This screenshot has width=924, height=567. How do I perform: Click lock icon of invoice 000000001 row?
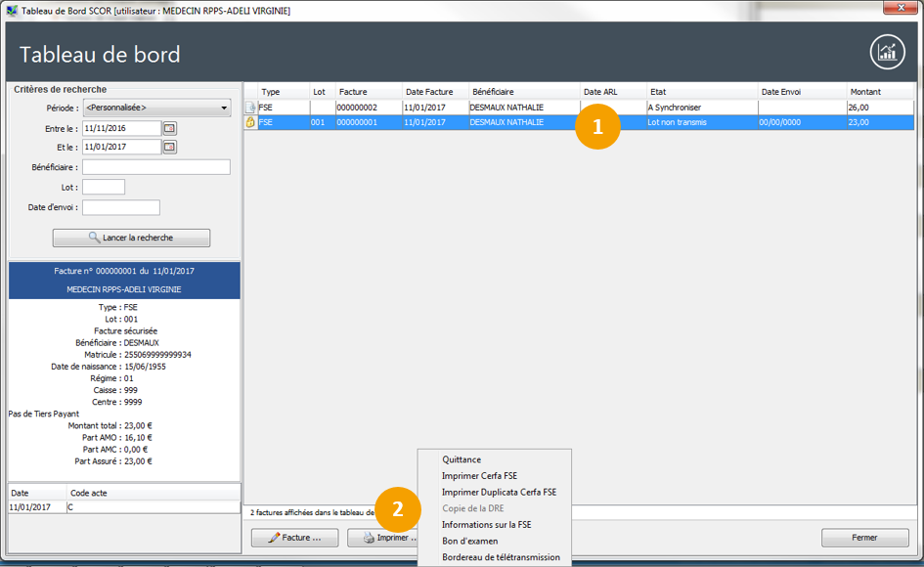(250, 122)
